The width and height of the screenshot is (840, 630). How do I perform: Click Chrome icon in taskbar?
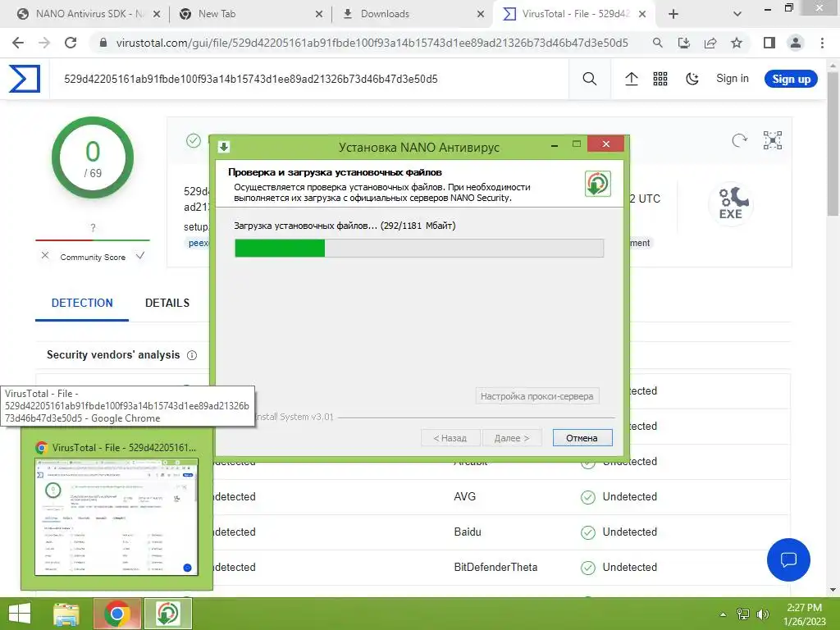click(116, 614)
